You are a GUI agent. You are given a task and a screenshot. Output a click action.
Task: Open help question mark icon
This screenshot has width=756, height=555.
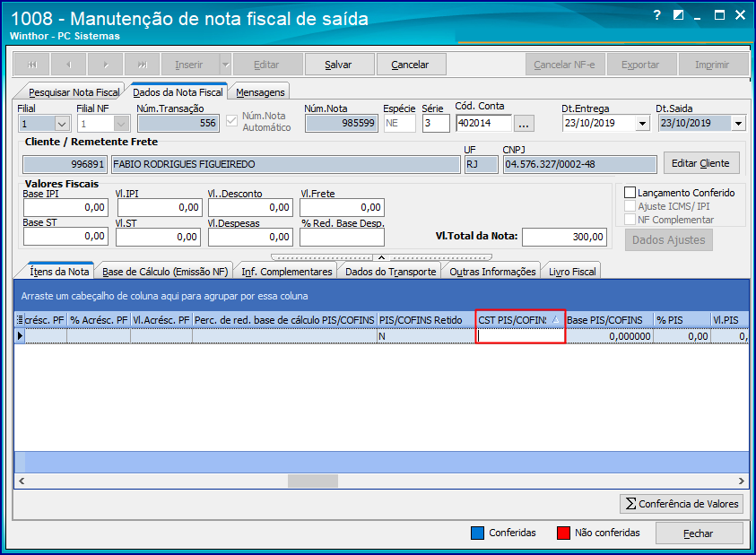656,15
